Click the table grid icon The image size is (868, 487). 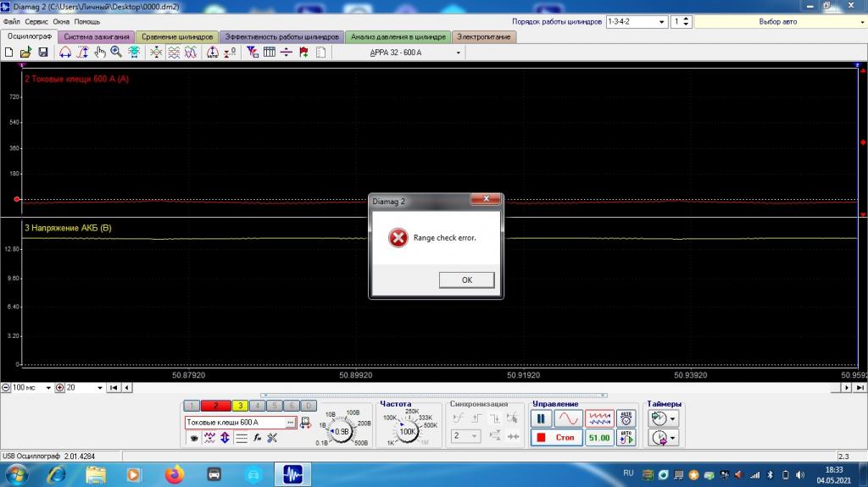click(x=270, y=53)
